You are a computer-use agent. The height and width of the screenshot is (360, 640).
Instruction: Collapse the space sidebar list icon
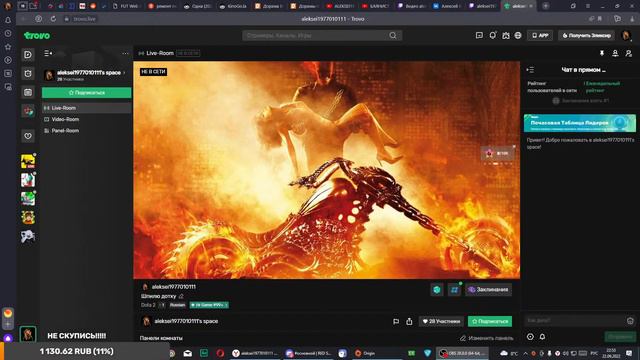pos(48,53)
